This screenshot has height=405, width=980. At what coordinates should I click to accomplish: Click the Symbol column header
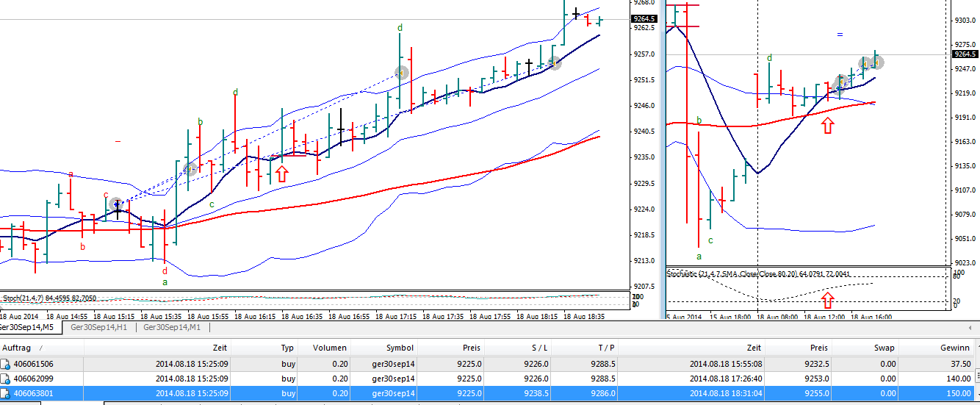(400, 348)
